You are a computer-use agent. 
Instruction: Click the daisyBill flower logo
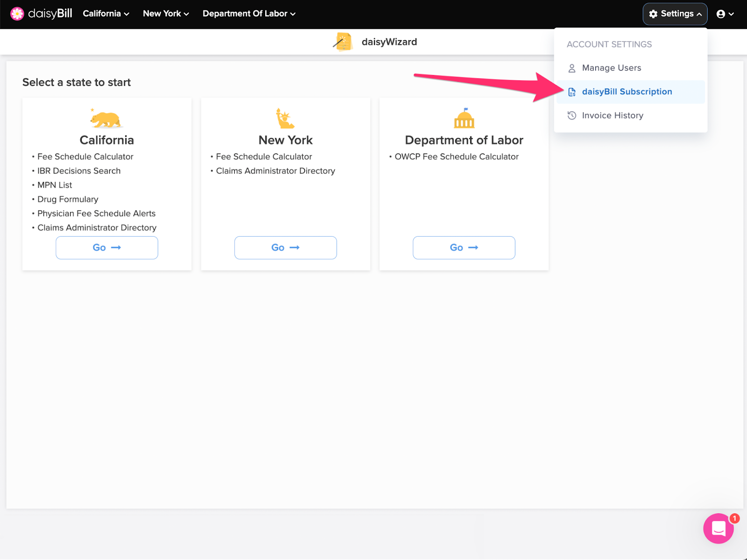tap(17, 14)
